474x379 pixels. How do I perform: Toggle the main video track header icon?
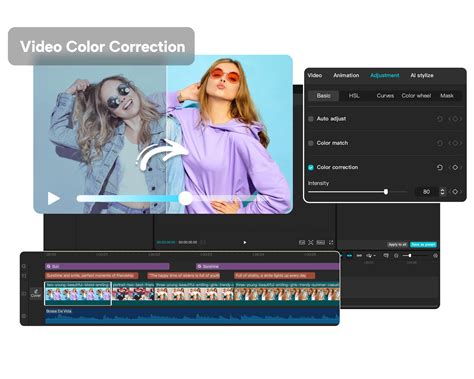click(24, 294)
